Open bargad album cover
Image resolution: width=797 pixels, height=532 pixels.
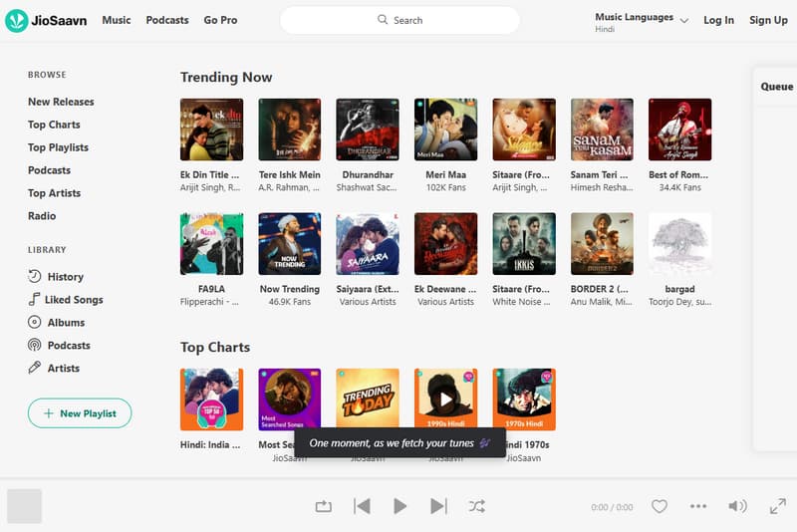(x=680, y=244)
